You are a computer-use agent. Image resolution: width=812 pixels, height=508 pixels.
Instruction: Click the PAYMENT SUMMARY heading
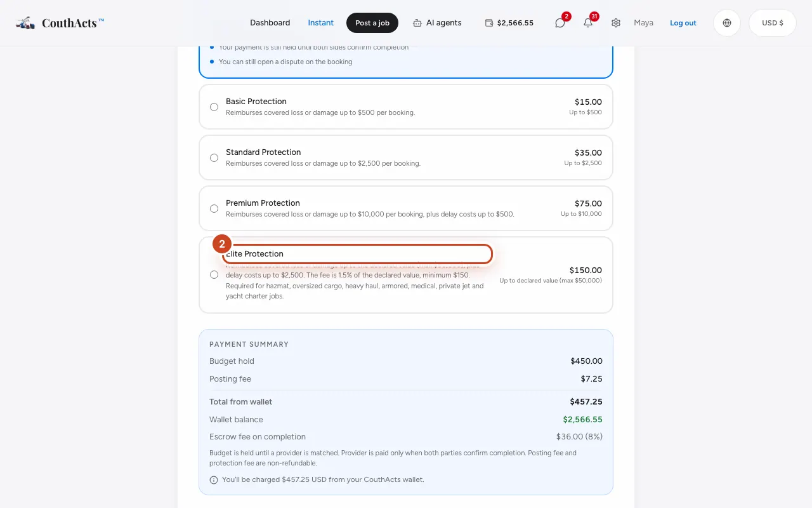point(249,344)
